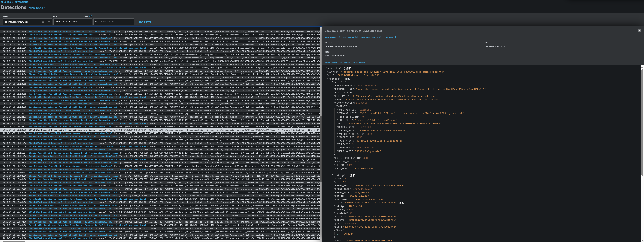Clear the client1.ssnrshnn.local source selection

[x=43, y=22]
